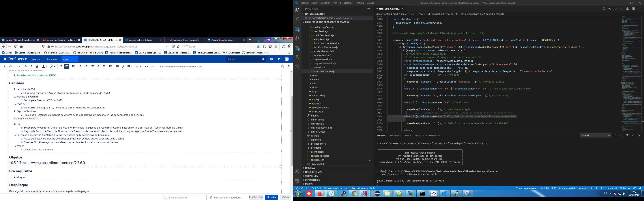Switch to CONSOLA DE DEPURACIÓN tab

428,135
